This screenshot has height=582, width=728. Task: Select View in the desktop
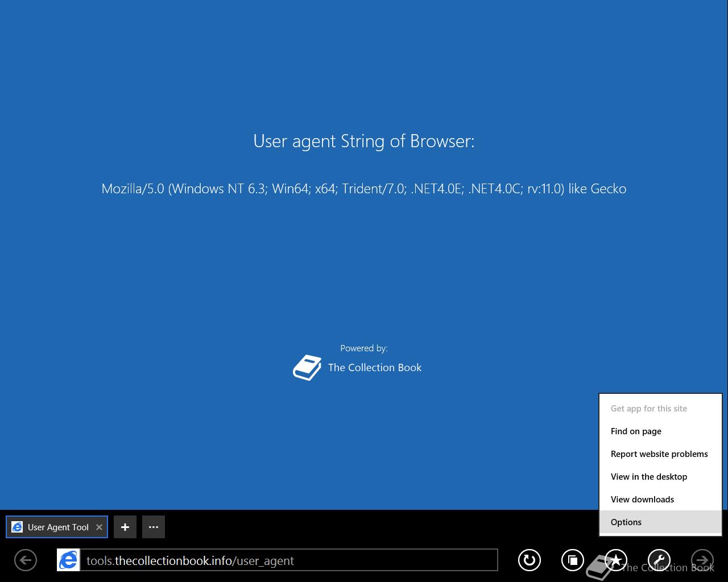point(660,477)
